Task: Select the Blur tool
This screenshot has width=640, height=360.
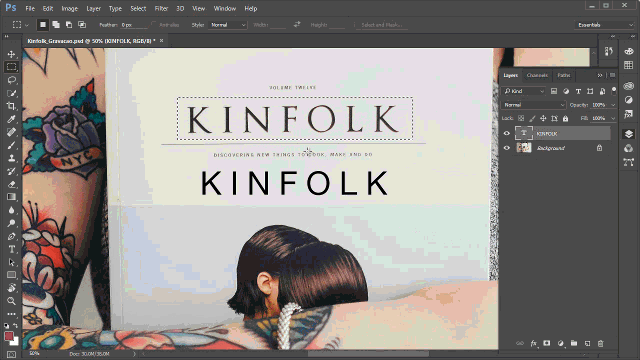Action: pyautogui.click(x=11, y=210)
